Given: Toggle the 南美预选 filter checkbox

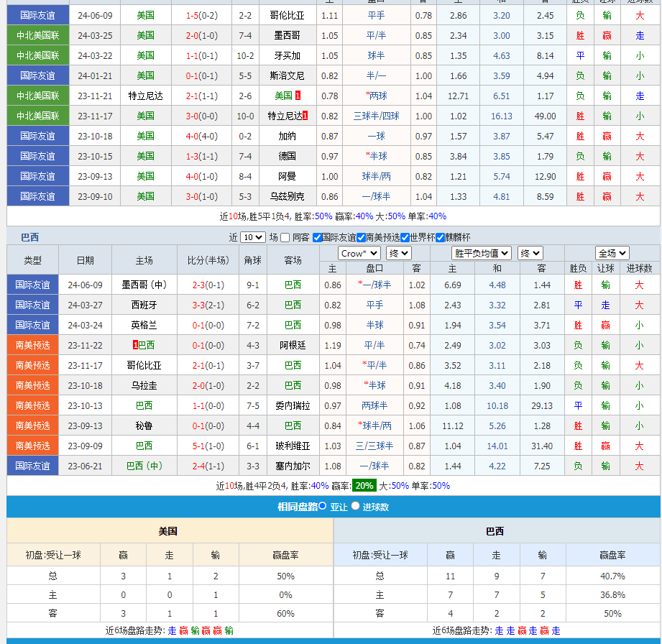Looking at the screenshot, I should tap(361, 238).
